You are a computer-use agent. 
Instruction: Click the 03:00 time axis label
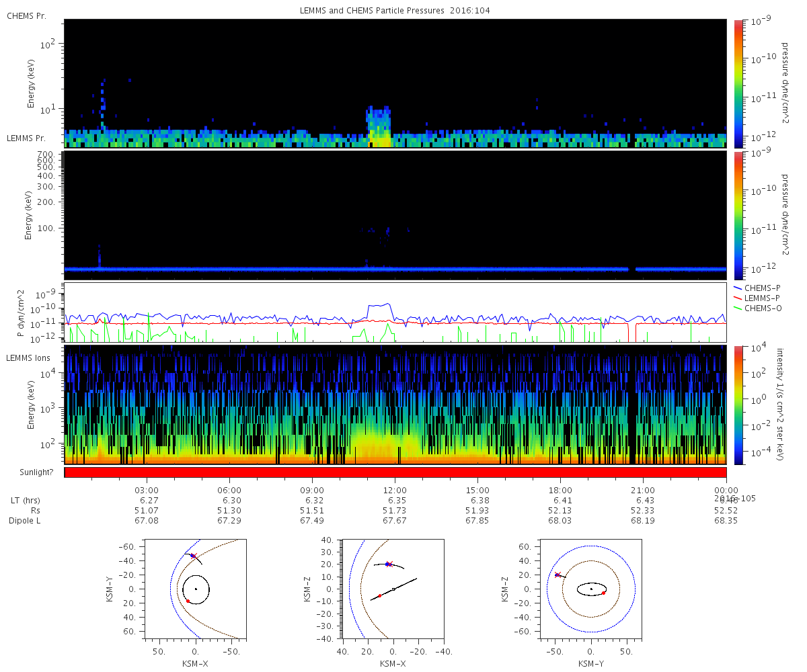(x=147, y=490)
